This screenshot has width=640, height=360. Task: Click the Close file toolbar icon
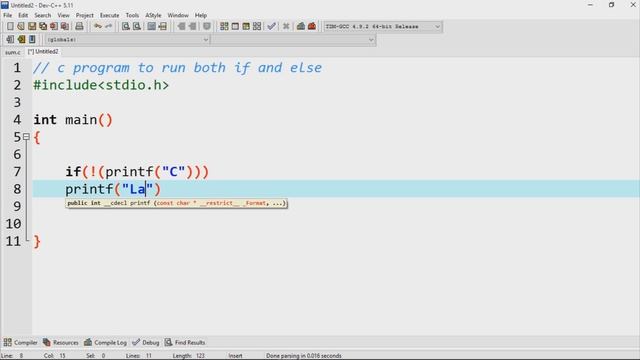coord(54,27)
